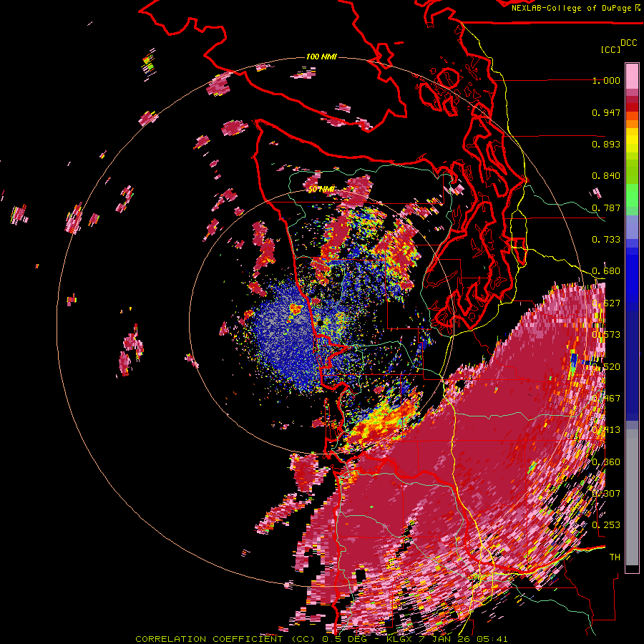Viewport: 644px width, 644px height.
Task: Pick the light pink top colorbar segment
Action: click(x=632, y=77)
